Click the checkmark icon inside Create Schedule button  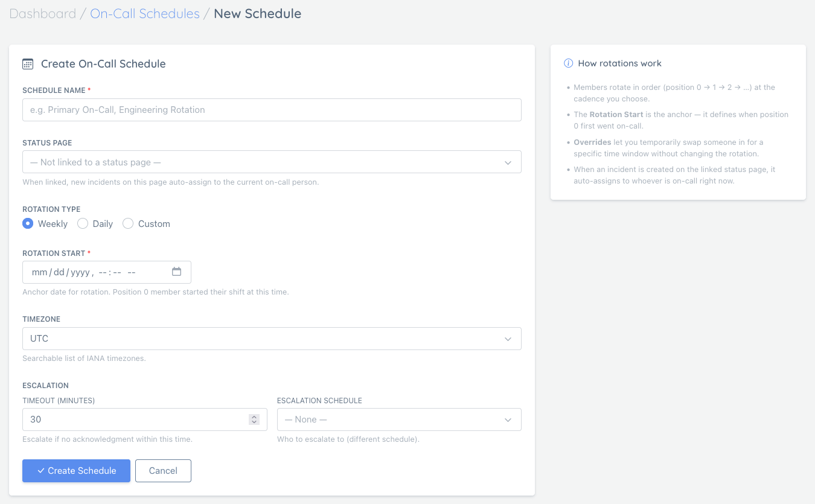point(41,470)
